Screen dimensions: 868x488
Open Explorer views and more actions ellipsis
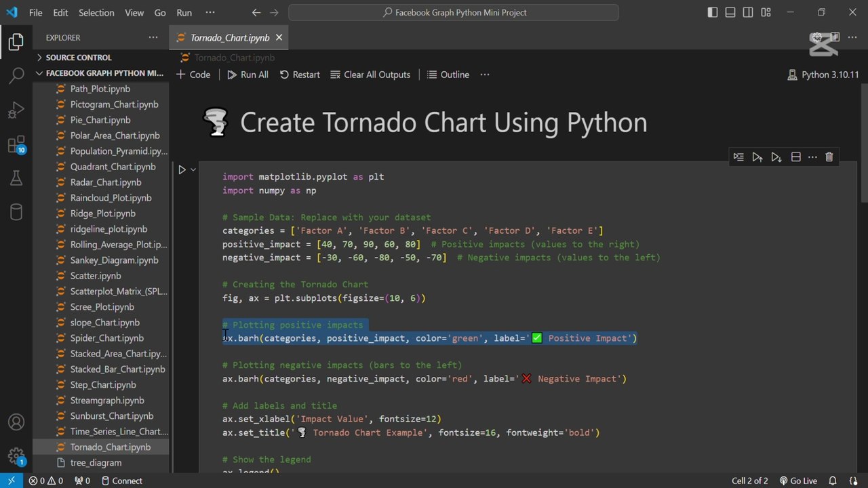pyautogui.click(x=154, y=37)
